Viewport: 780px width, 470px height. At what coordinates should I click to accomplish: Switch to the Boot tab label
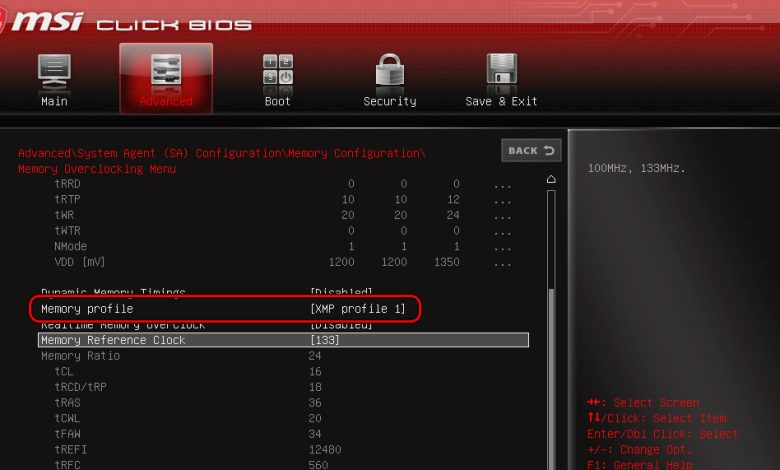click(278, 101)
